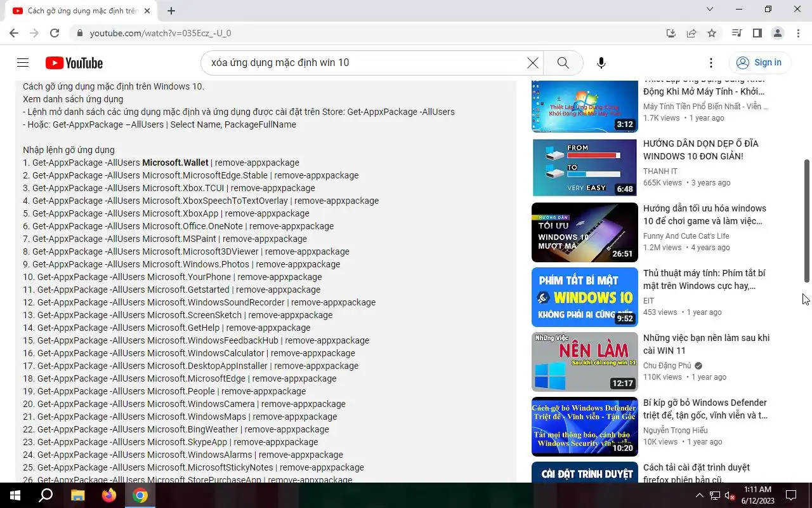Click the Microsoft.MSPaint command line
812x508 pixels.
coord(165,239)
